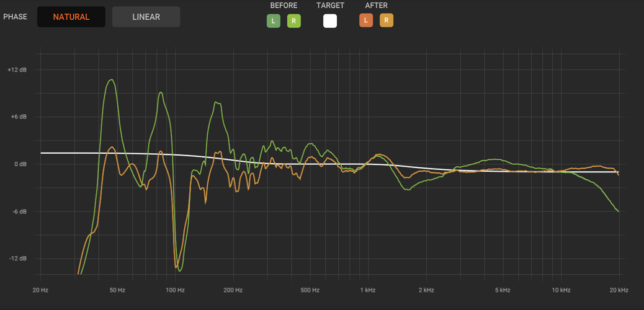Image resolution: width=644 pixels, height=310 pixels.
Task: Click the 0 dB axis label
Action: point(20,164)
